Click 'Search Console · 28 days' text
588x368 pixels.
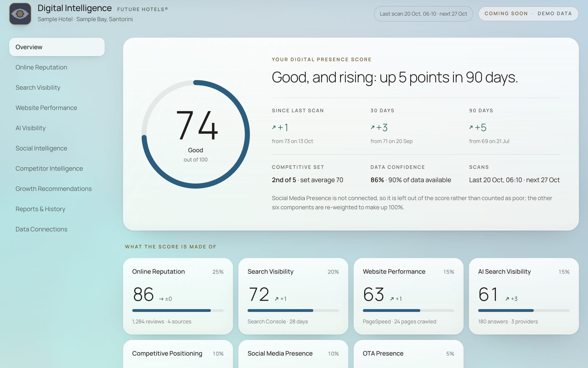[x=278, y=321]
